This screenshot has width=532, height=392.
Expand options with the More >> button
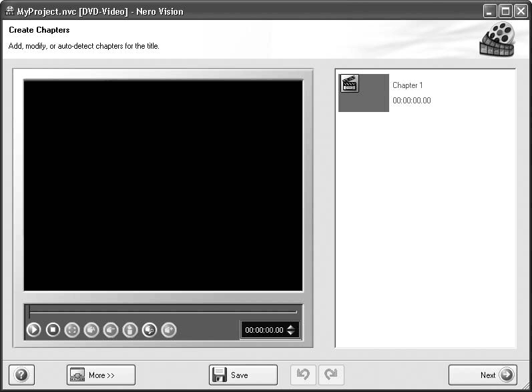coord(101,375)
